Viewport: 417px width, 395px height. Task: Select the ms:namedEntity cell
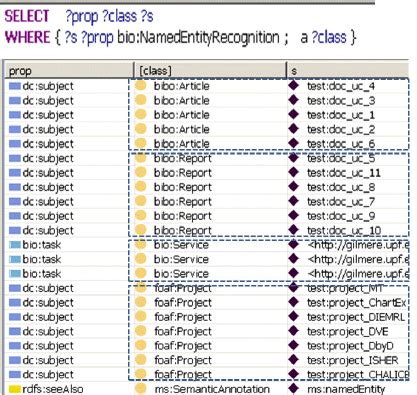(346, 389)
